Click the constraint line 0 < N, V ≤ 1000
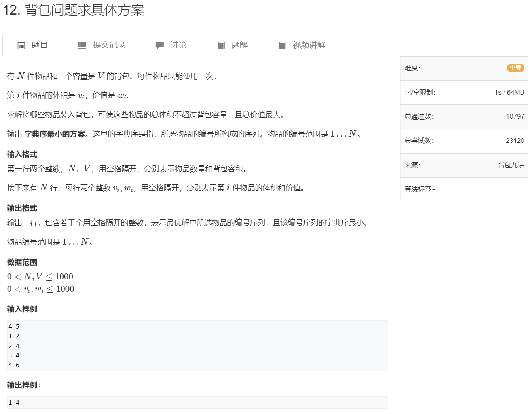The height and width of the screenshot is (414, 532). click(40, 277)
